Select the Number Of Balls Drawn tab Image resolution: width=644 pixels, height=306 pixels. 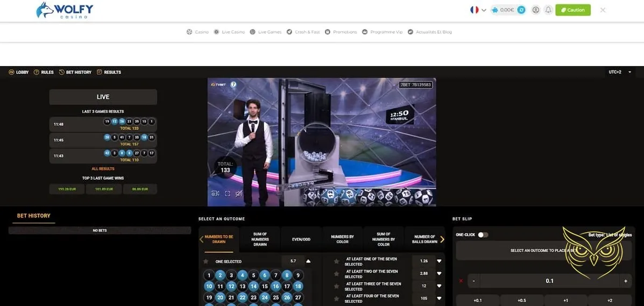424,239
